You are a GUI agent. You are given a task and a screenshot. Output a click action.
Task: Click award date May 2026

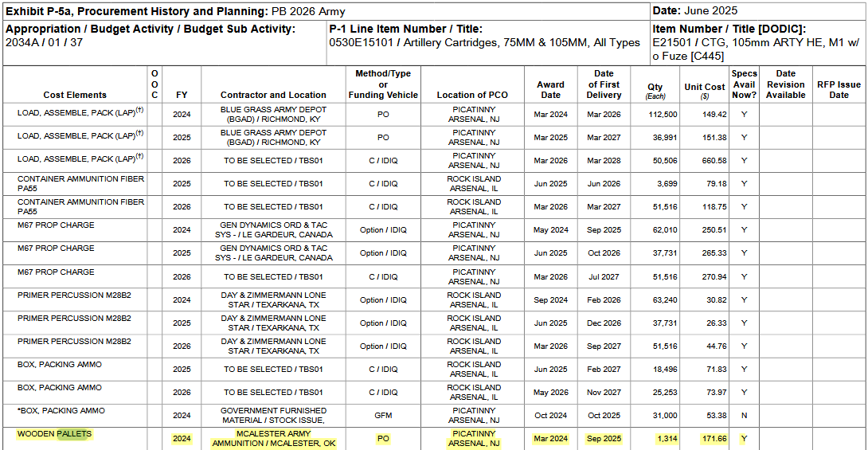pyautogui.click(x=550, y=393)
